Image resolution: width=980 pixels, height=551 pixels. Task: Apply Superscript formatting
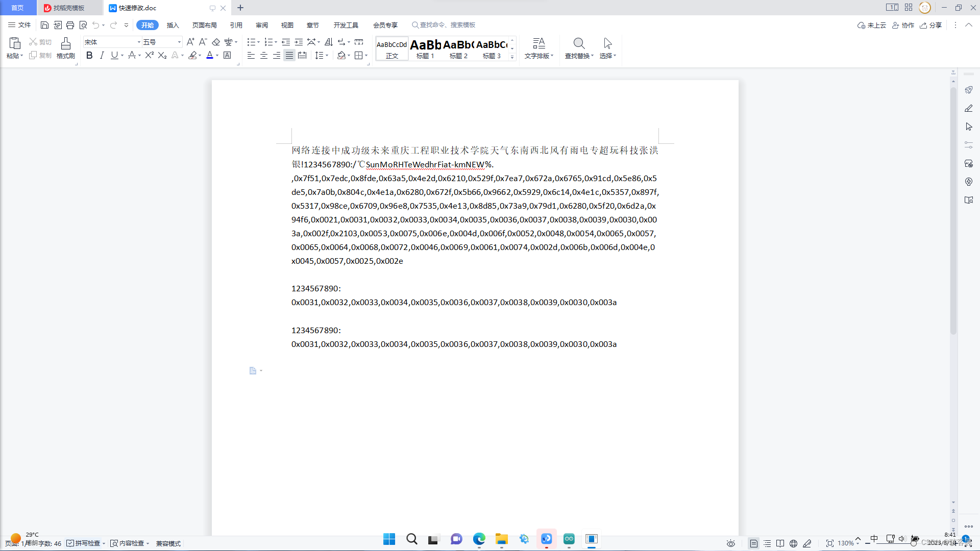click(148, 56)
